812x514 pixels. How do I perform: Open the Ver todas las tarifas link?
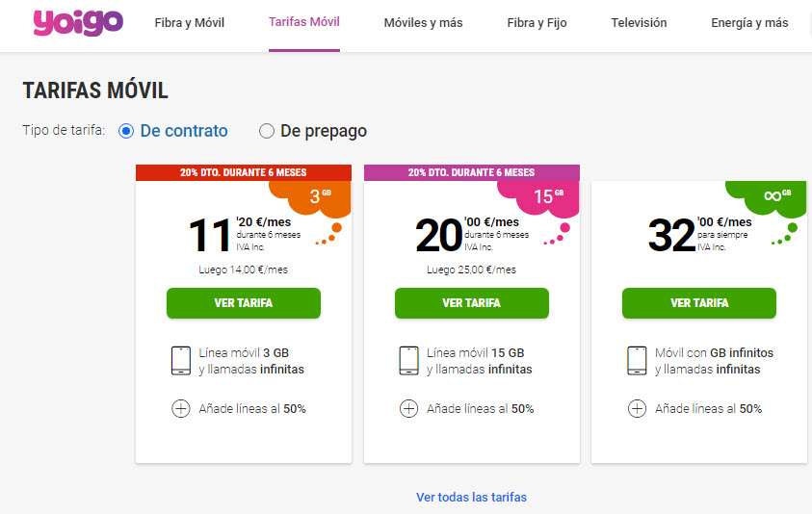(x=471, y=497)
